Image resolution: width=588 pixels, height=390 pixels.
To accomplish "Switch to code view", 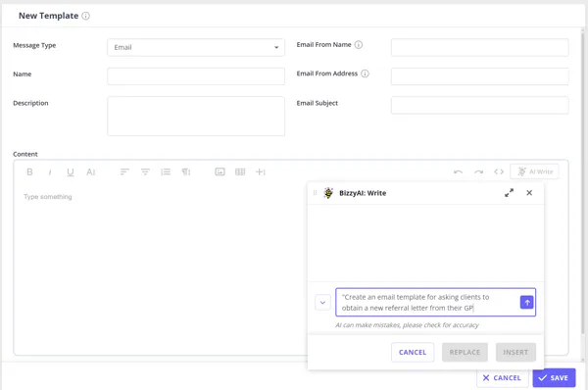I will pyautogui.click(x=499, y=171).
